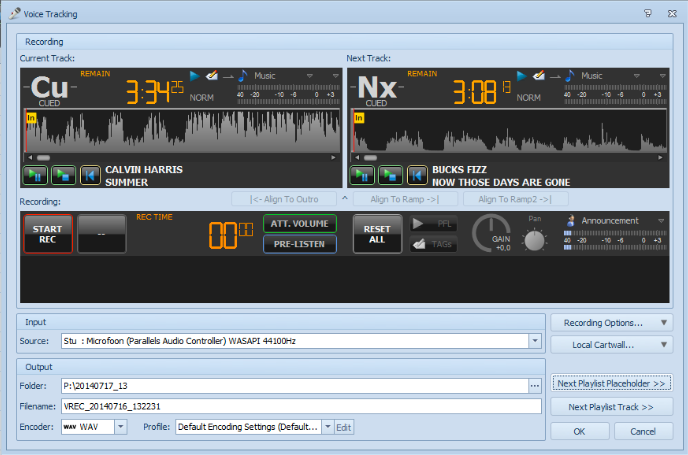Click Align To Outro button
The width and height of the screenshot is (688, 455).
[284, 199]
